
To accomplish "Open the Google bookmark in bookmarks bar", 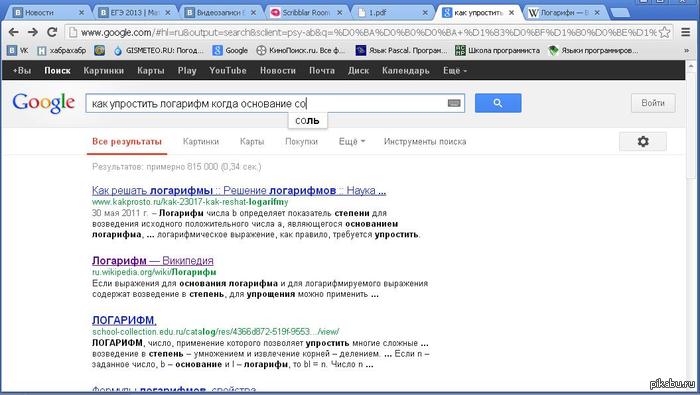I will (x=230, y=51).
